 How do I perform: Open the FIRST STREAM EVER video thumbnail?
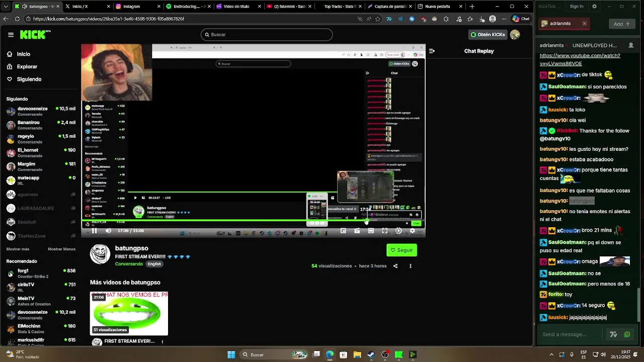129,313
